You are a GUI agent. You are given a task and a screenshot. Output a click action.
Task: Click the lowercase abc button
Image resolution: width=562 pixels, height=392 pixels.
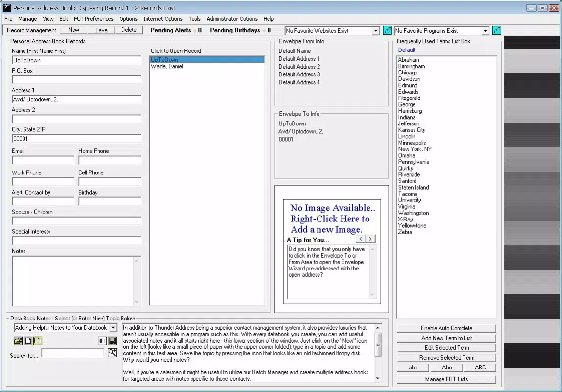point(413,367)
